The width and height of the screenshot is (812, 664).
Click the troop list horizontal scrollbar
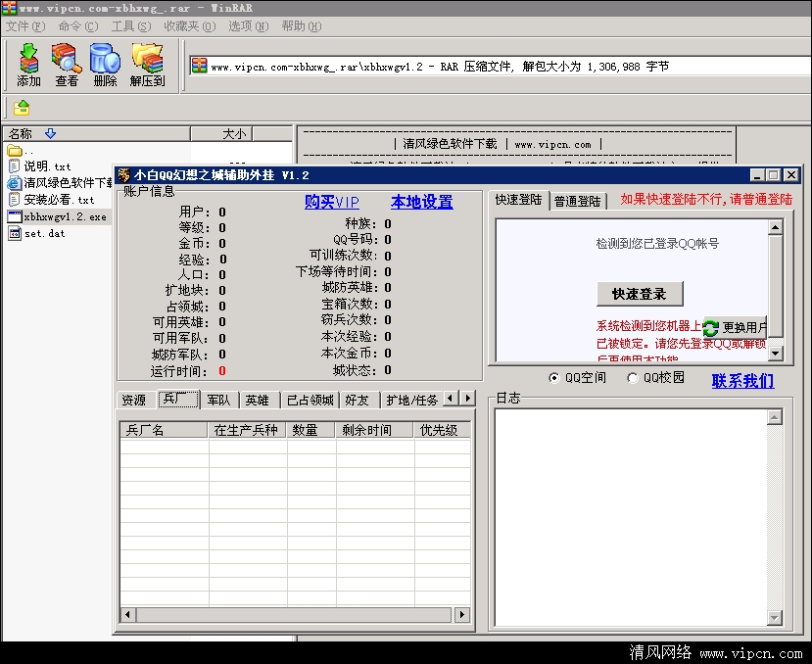tap(294, 614)
